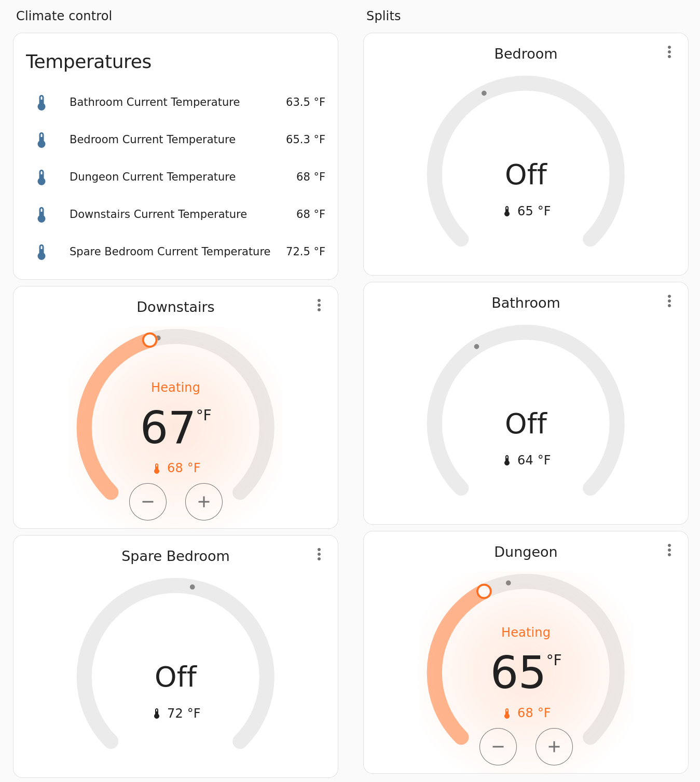Open the Spare Bedroom card three-dot menu
The height and width of the screenshot is (782, 700).
(x=319, y=554)
